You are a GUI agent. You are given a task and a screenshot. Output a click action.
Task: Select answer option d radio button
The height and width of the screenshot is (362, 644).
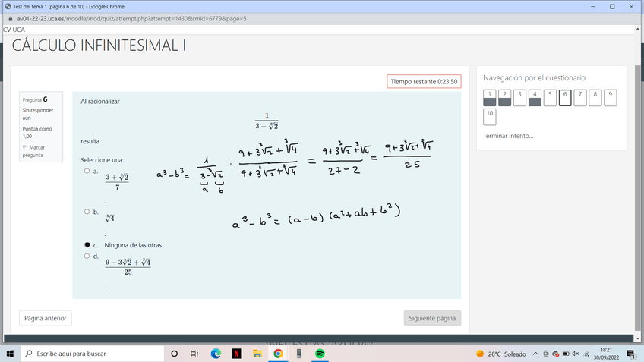coord(87,257)
